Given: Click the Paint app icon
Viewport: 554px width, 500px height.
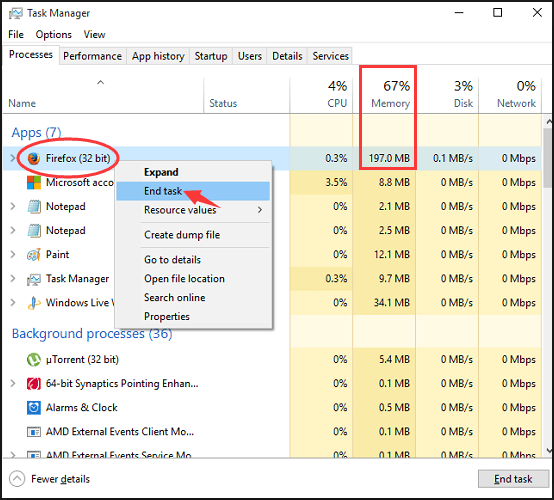Looking at the screenshot, I should pyautogui.click(x=34, y=254).
